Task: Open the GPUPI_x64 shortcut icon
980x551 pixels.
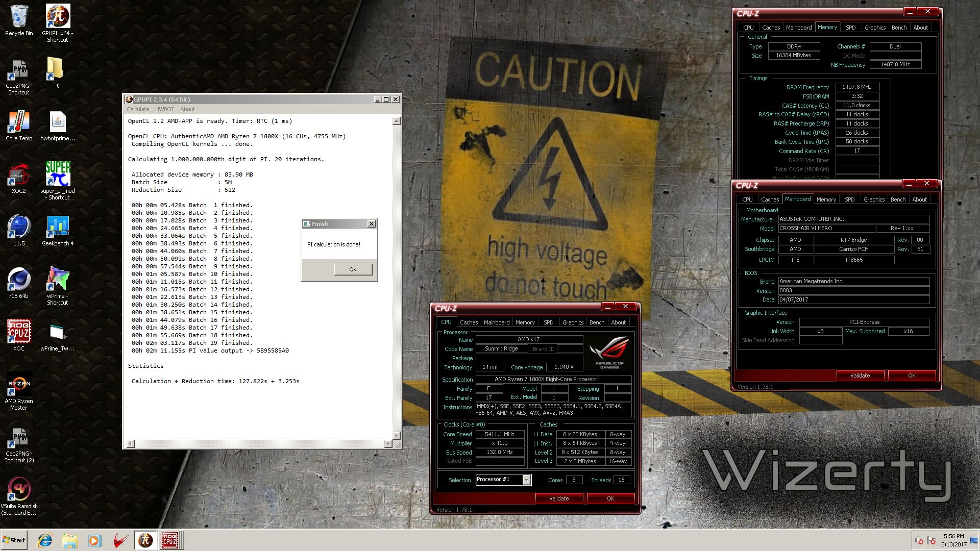Action: [58, 23]
